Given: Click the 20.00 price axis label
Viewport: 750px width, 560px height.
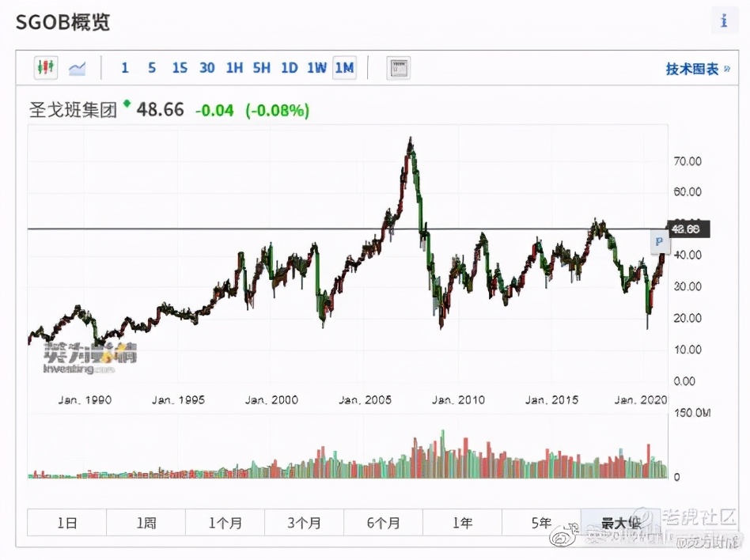Looking at the screenshot, I should (687, 318).
